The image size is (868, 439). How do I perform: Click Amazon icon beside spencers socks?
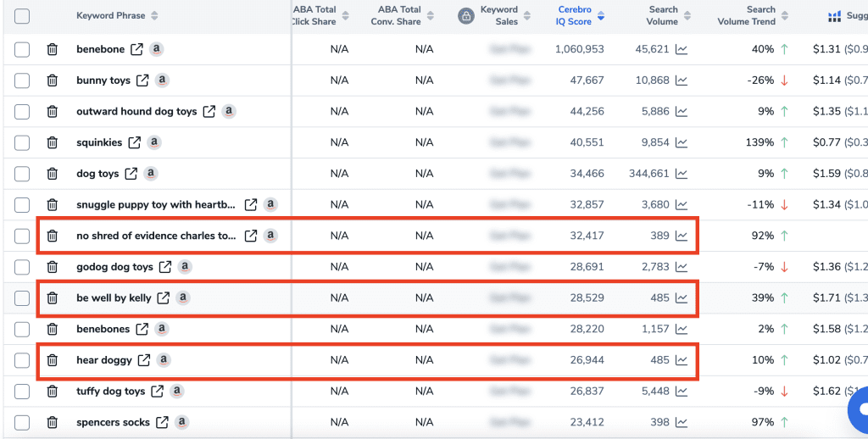(181, 422)
